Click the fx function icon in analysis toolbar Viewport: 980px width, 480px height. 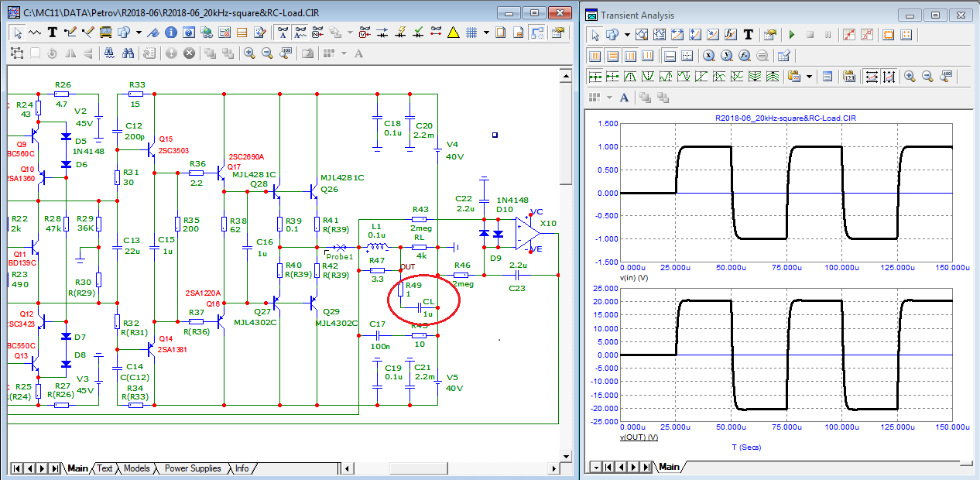click(x=729, y=35)
